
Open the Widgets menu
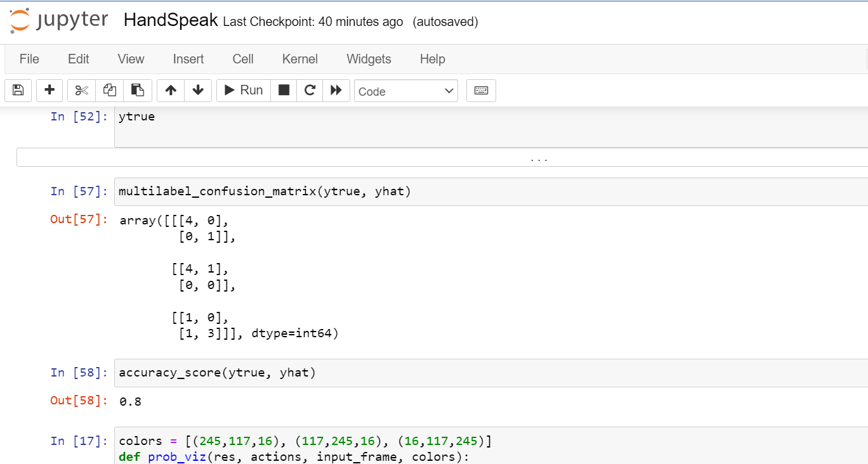[369, 59]
